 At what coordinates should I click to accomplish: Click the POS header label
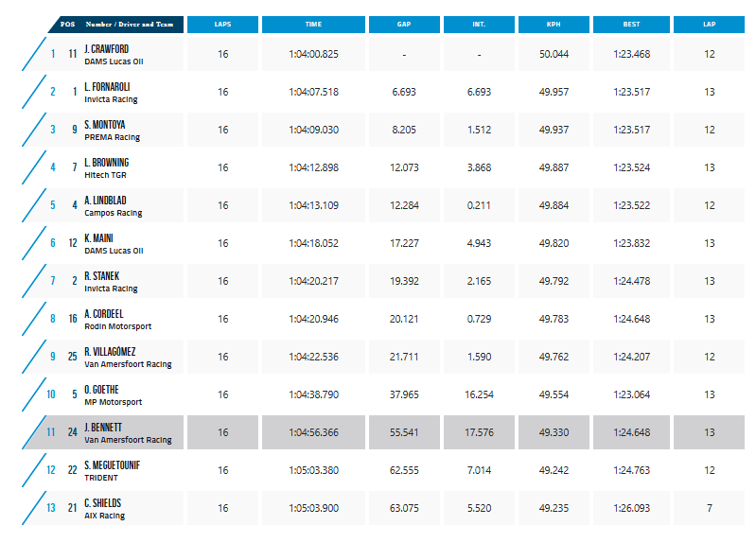[67, 24]
